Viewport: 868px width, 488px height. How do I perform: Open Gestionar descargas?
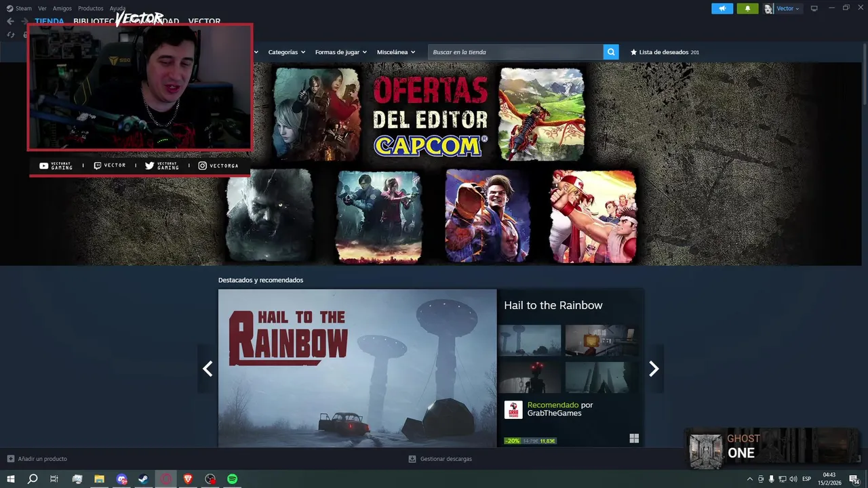[440, 459]
